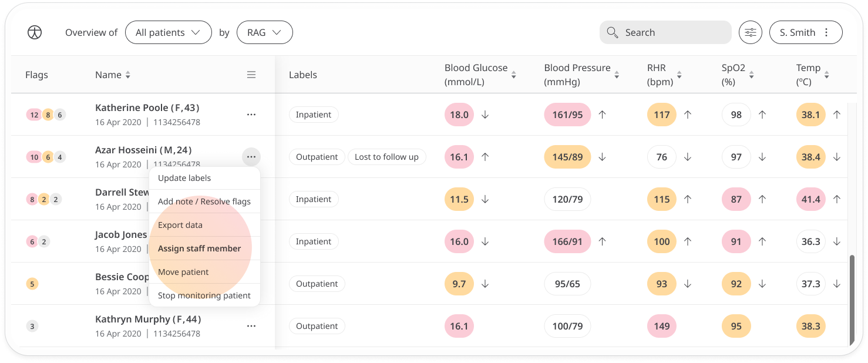Open the All patients dropdown
This screenshot has height=363, width=868.
point(169,32)
